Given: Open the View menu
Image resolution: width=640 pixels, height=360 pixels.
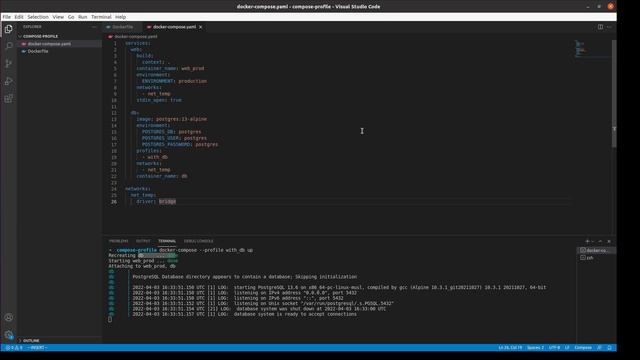Looking at the screenshot, I should coord(58,17).
